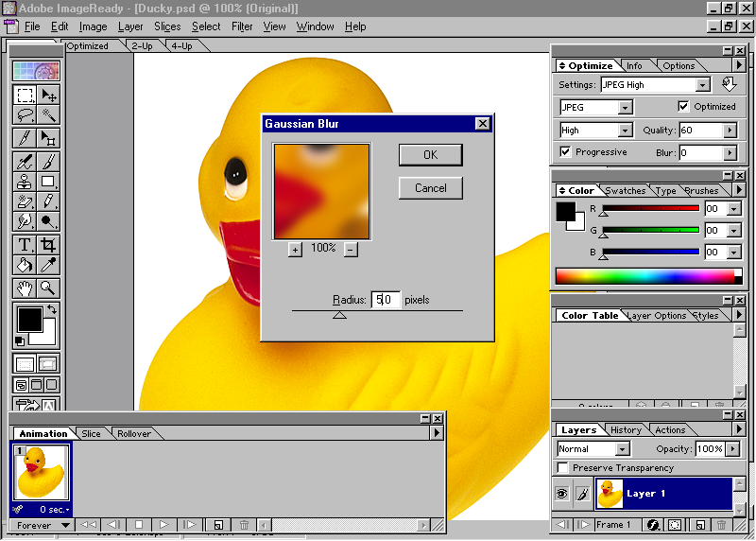Pick a color from the spectrum bar
Screen dimensions: 756x541
pos(645,276)
